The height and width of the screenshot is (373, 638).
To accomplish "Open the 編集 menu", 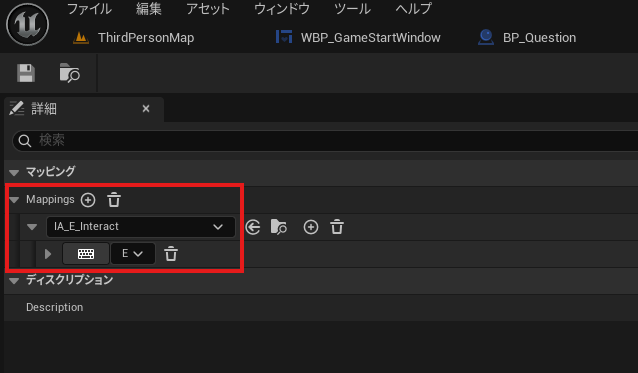I will (149, 9).
